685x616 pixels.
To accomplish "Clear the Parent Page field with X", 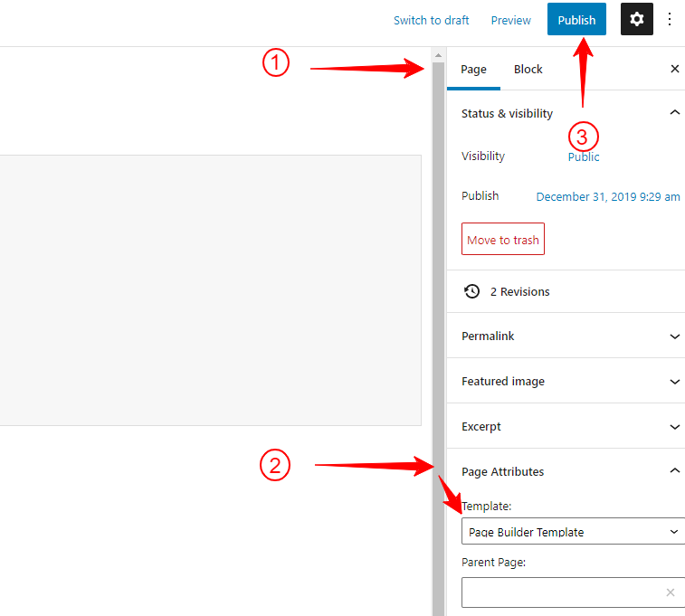I will tap(671, 592).
